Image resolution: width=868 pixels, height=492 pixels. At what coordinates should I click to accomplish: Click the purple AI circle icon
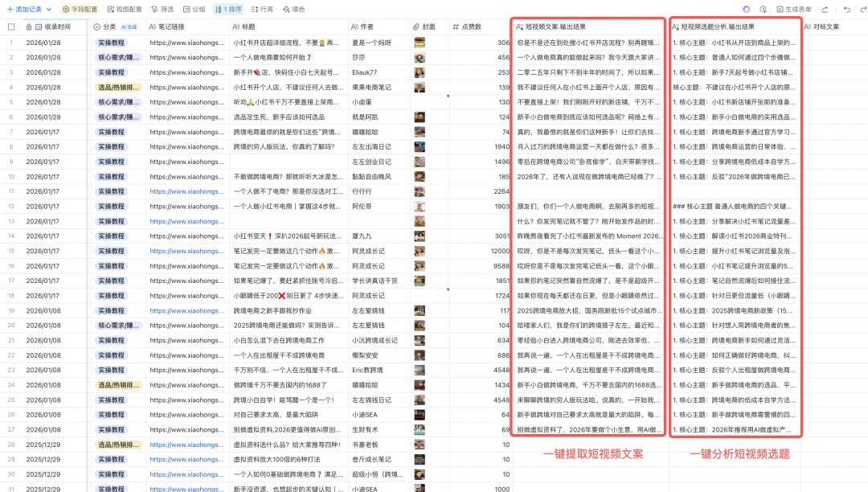point(747,9)
